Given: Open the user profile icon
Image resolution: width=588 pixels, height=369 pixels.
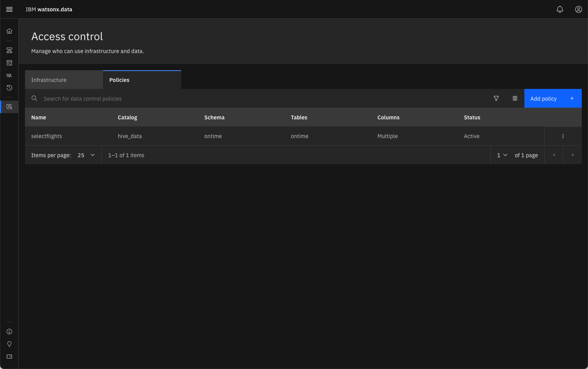Looking at the screenshot, I should click(x=579, y=9).
